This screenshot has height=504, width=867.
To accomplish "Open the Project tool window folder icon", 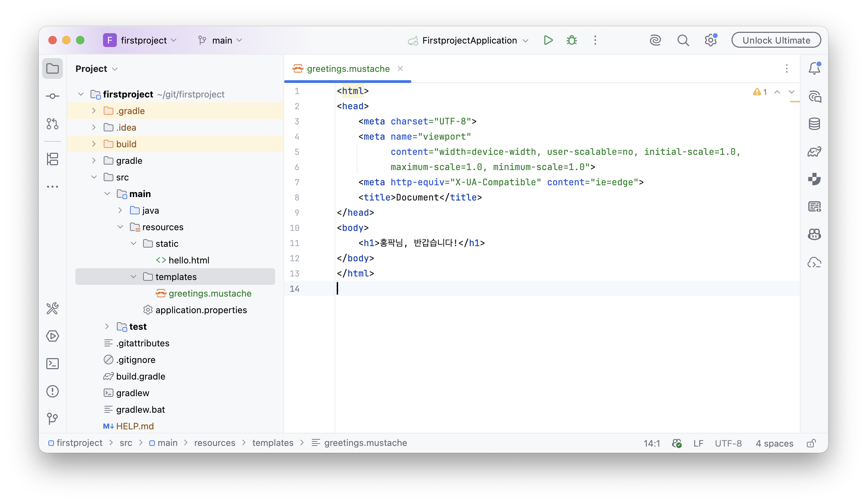I will point(53,68).
